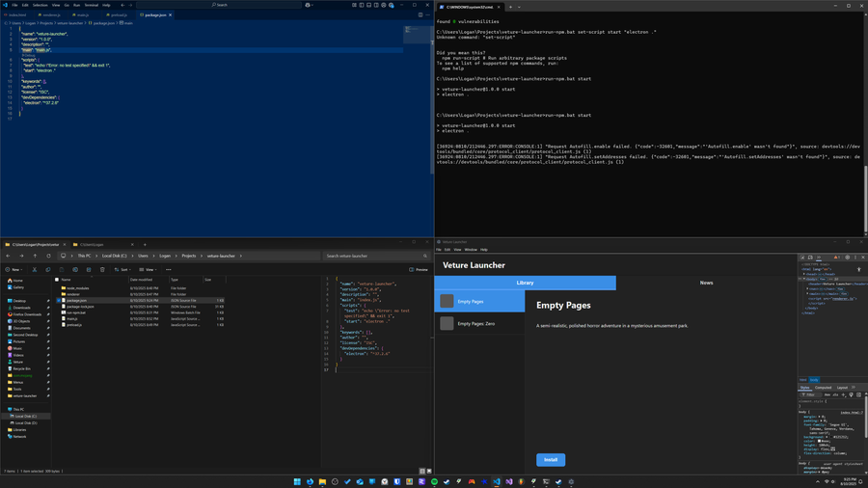Screen dimensions: 868x488
Task: Click Cut icon in File Explorer toolbar
Action: tap(35, 269)
